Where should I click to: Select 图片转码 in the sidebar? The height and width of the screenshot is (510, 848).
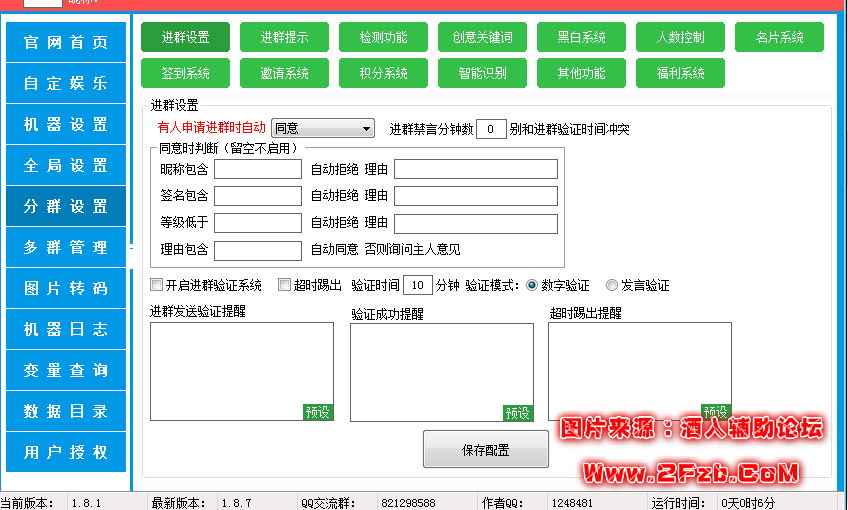[66, 288]
